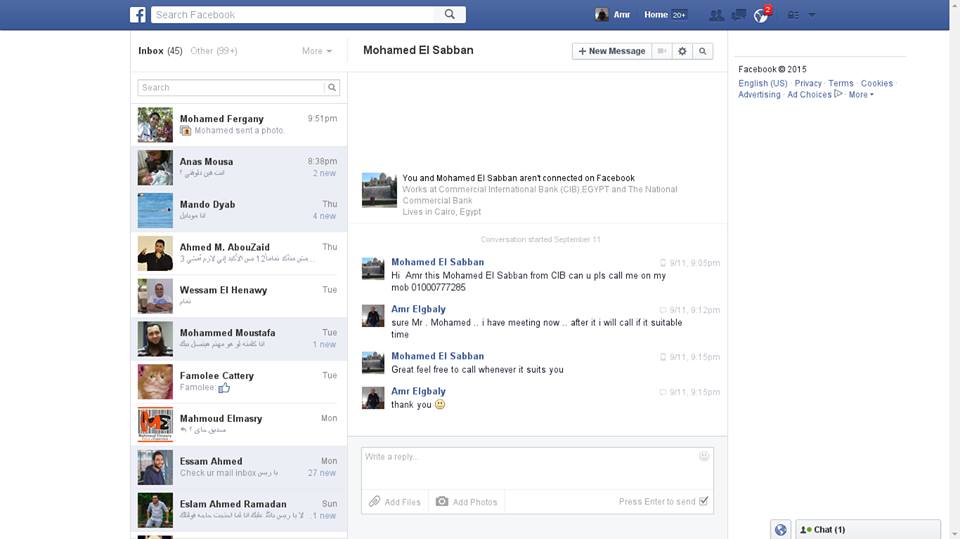Expand the footer More links menu
The height and width of the screenshot is (539, 960).
point(860,95)
